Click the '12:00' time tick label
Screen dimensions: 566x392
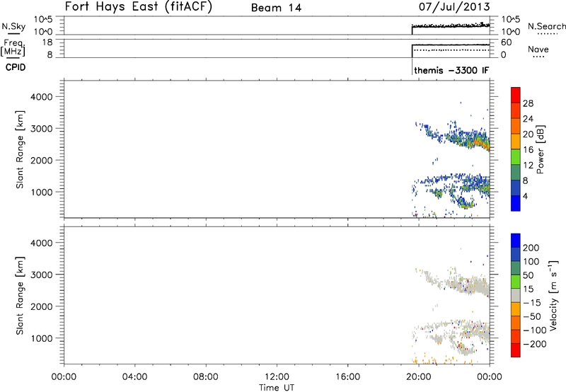(277, 377)
